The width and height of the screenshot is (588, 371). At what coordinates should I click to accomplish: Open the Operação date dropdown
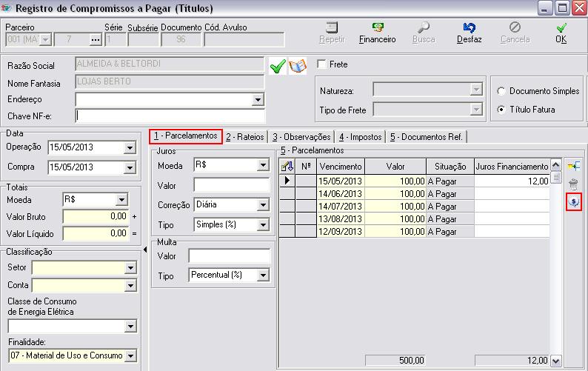click(x=130, y=148)
